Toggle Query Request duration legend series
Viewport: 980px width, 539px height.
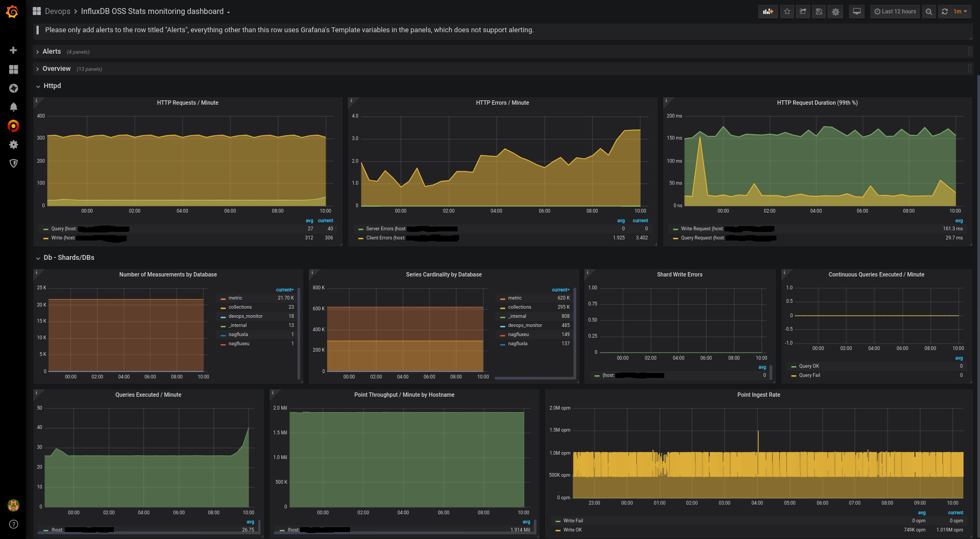(x=703, y=238)
